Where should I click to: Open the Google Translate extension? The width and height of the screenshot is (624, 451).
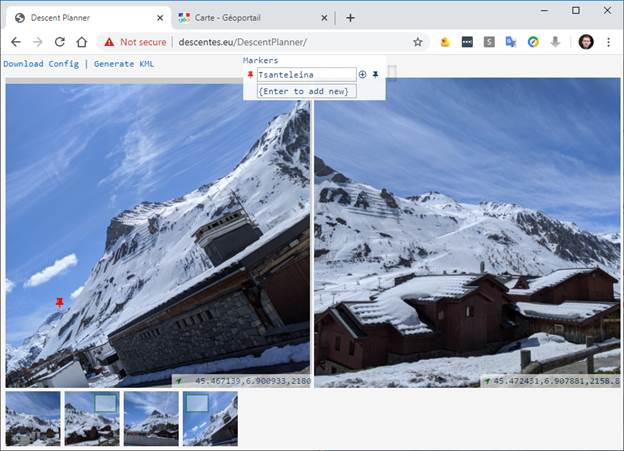(x=511, y=42)
